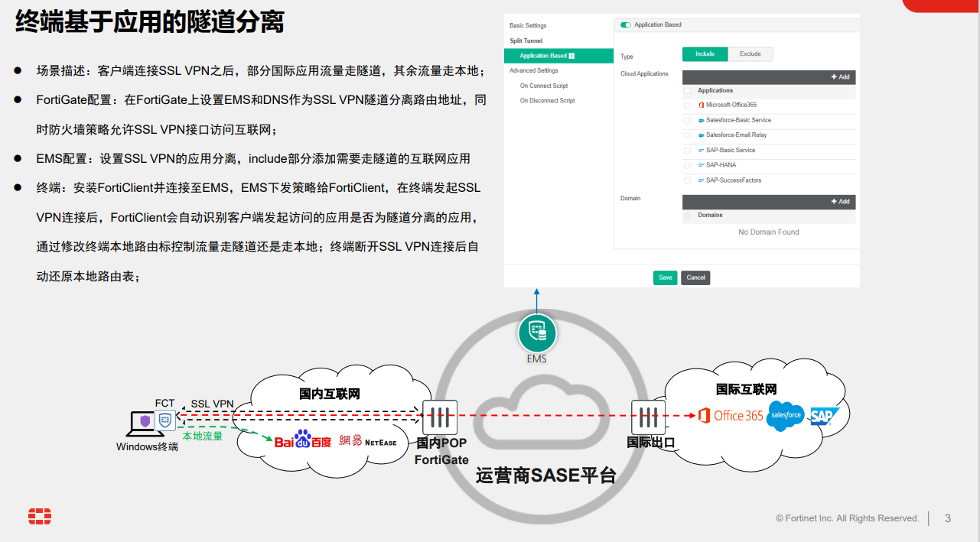The height and width of the screenshot is (542, 980).
Task: Select all via the Applications header checkbox
Action: tap(687, 91)
